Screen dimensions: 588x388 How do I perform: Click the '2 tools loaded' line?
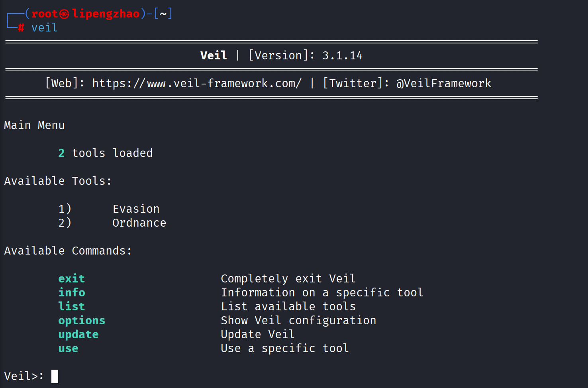click(x=106, y=153)
